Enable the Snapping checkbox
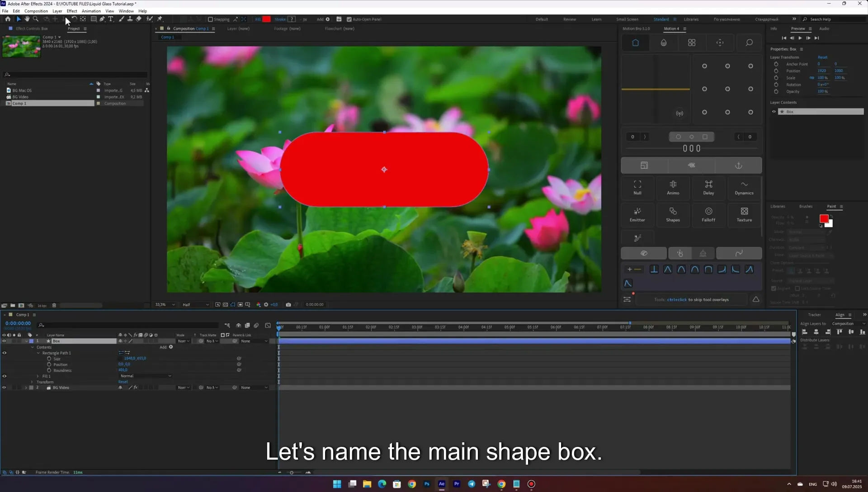This screenshot has width=868, height=492. coord(210,19)
